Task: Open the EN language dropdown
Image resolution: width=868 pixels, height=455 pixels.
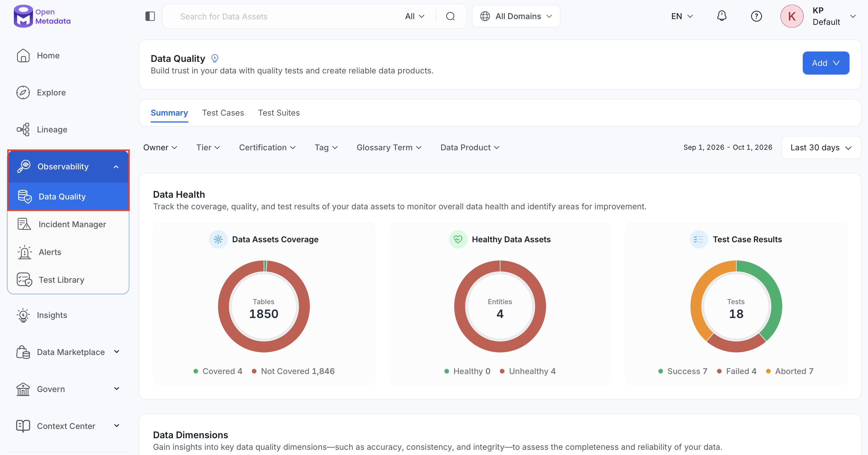Action: (682, 16)
